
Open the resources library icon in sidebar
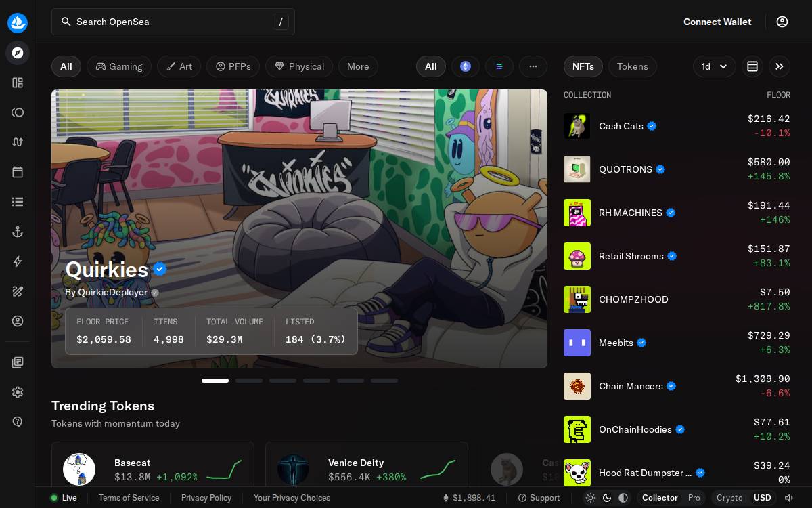tap(18, 362)
